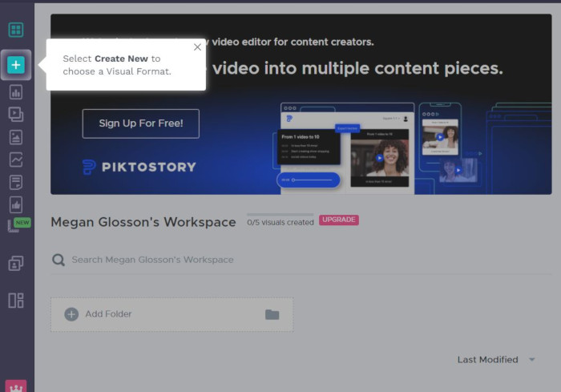
Task: Open the social media thumbs-up icon
Action: (x=16, y=204)
